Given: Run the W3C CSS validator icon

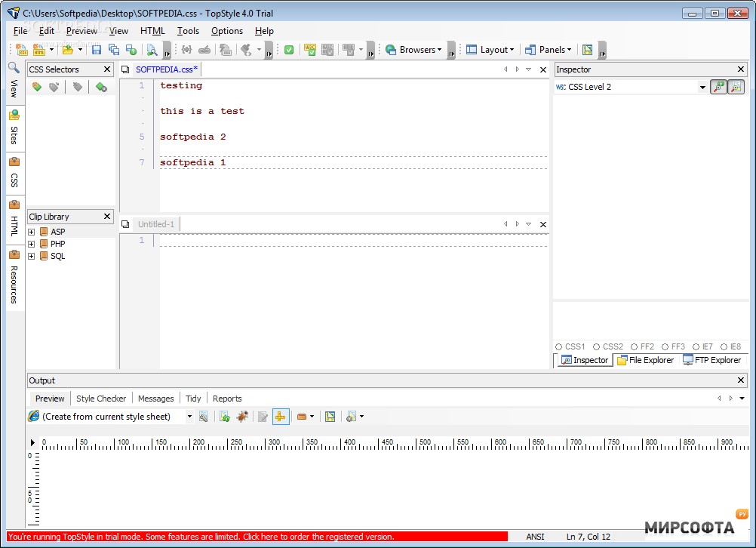Looking at the screenshot, I should click(x=310, y=50).
